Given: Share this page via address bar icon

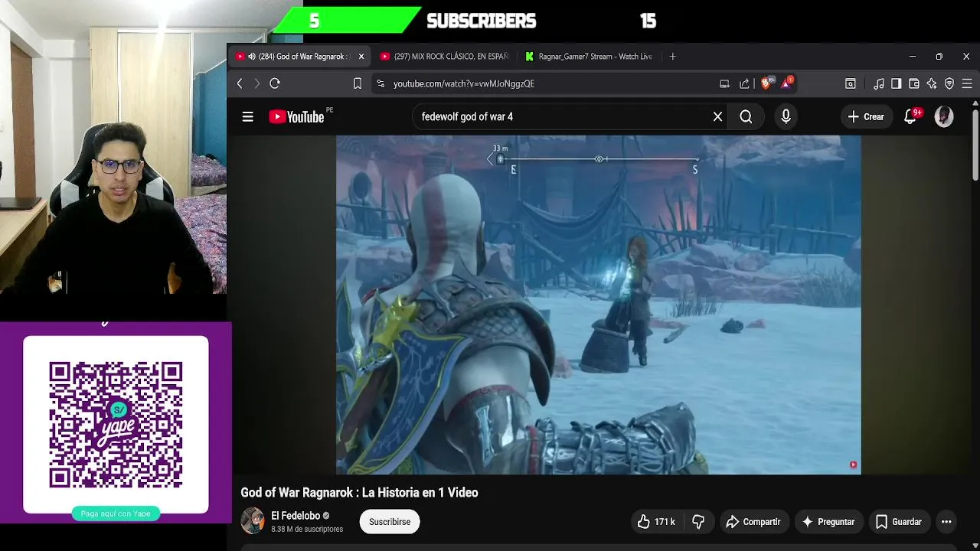Looking at the screenshot, I should click(x=744, y=83).
